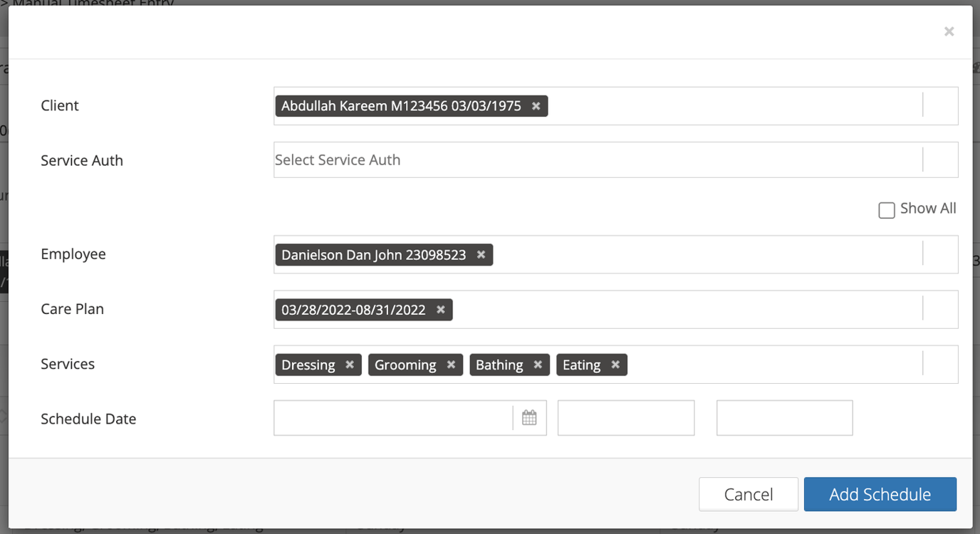Viewport: 980px width, 534px height.
Task: Click the start time field
Action: [x=625, y=418]
